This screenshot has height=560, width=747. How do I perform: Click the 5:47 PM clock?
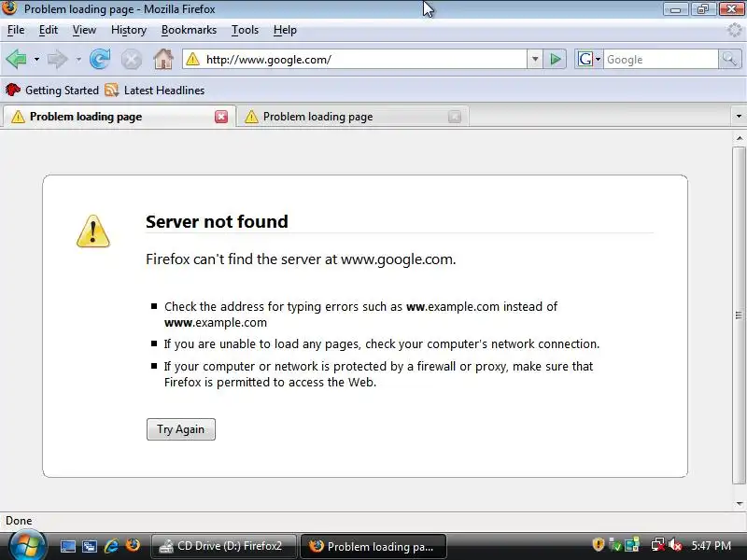tap(712, 546)
